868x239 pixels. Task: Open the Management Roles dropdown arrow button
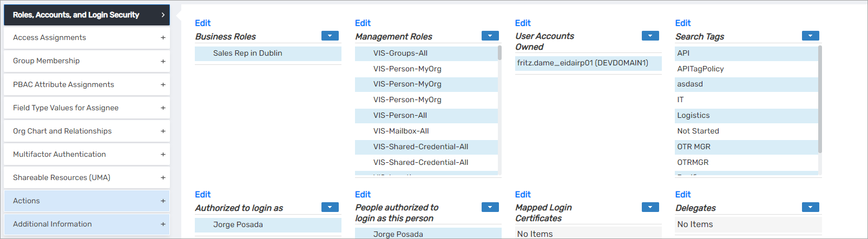[x=490, y=36]
